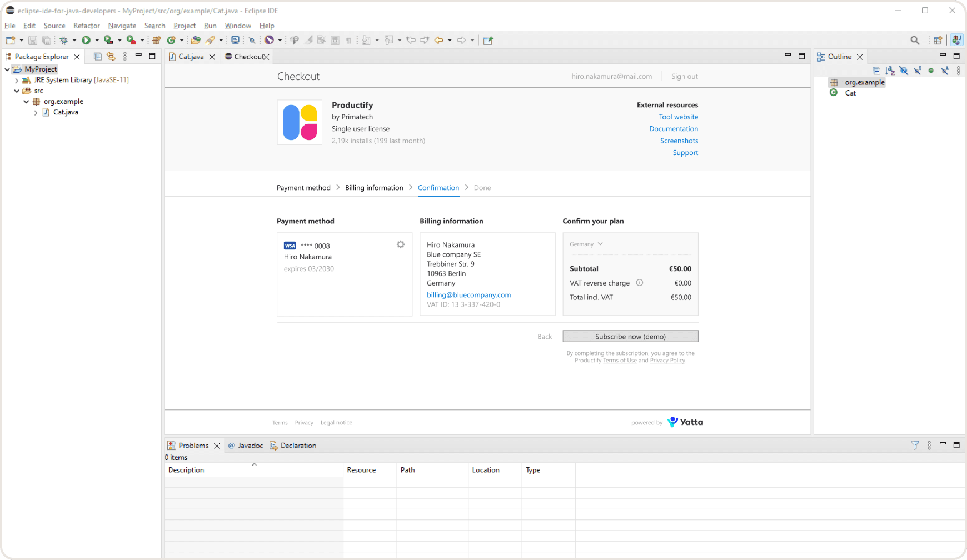Open the Germany country dropdown
The image size is (967, 560).
[x=586, y=244]
